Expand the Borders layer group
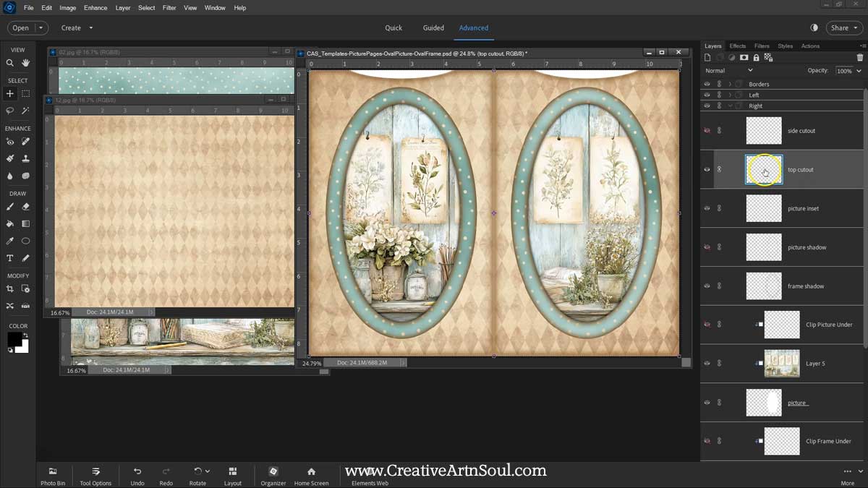Image resolution: width=868 pixels, height=488 pixels. pos(730,85)
